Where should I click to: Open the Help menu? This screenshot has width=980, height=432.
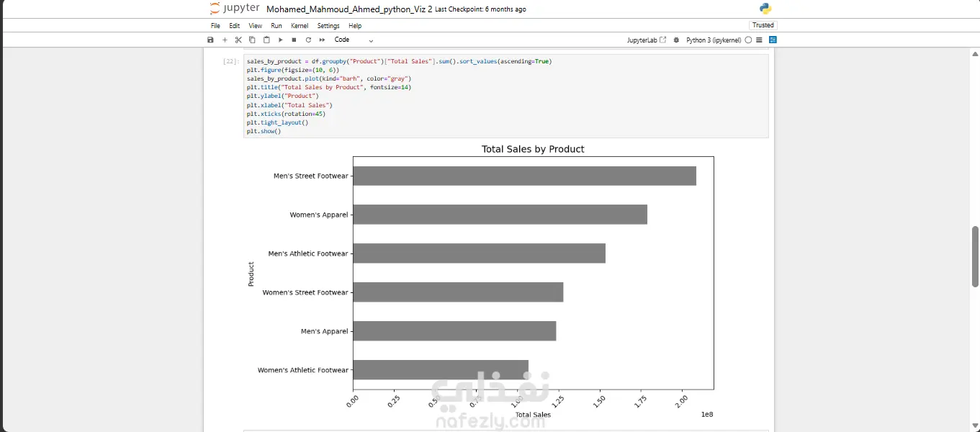[x=355, y=26]
